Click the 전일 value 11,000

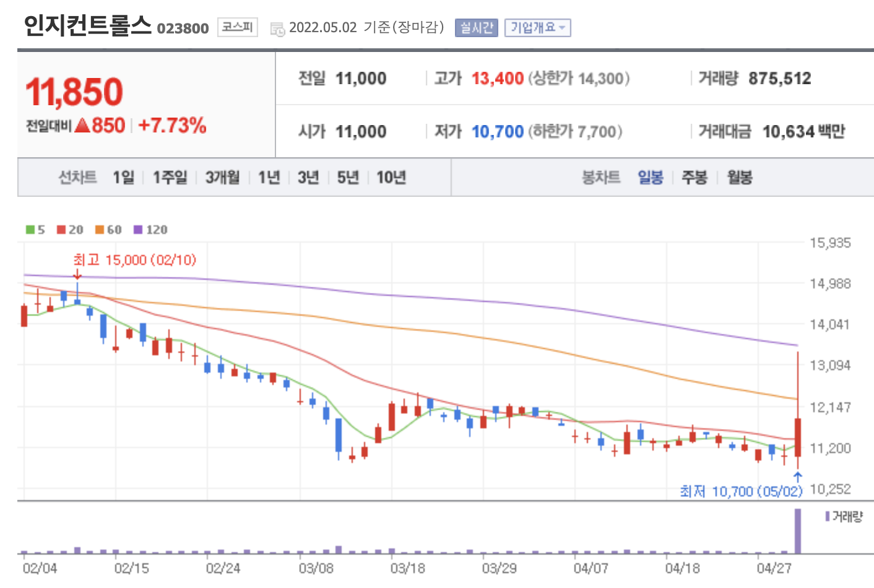point(361,79)
